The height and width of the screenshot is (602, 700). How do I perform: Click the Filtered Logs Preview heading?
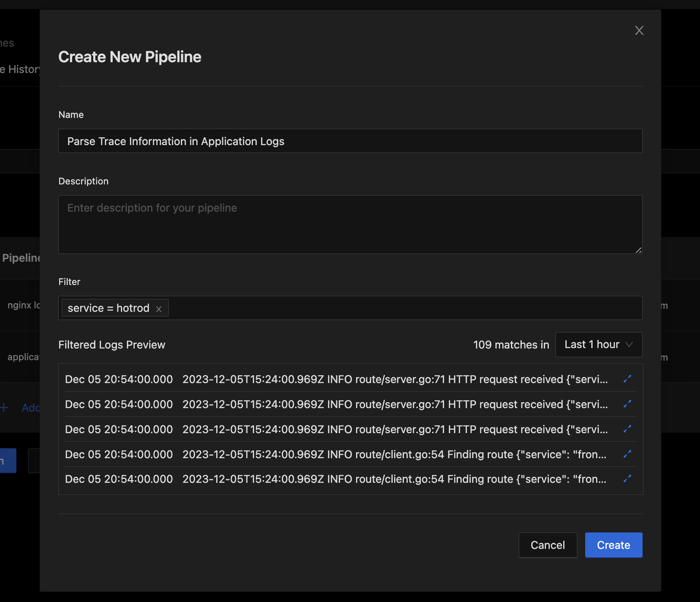click(112, 345)
